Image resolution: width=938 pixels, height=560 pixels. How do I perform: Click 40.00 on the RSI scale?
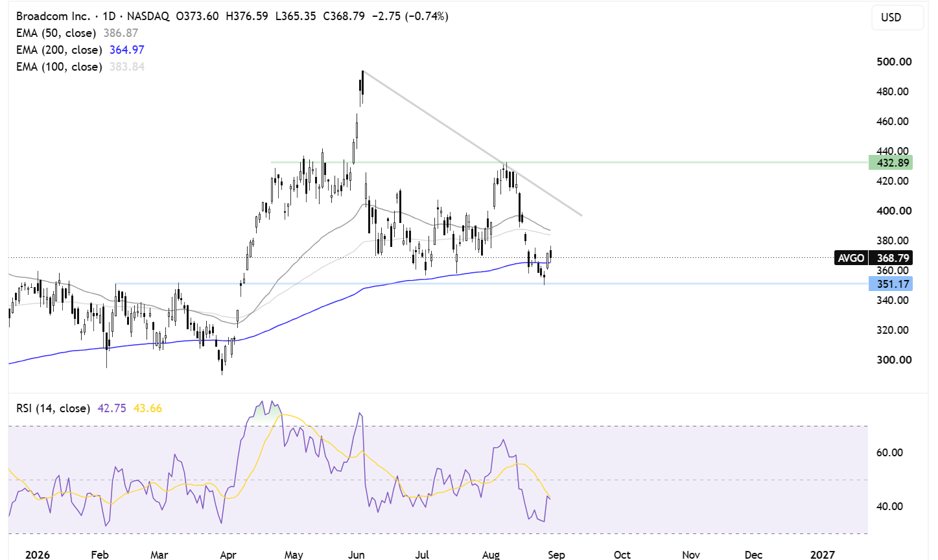(x=889, y=506)
